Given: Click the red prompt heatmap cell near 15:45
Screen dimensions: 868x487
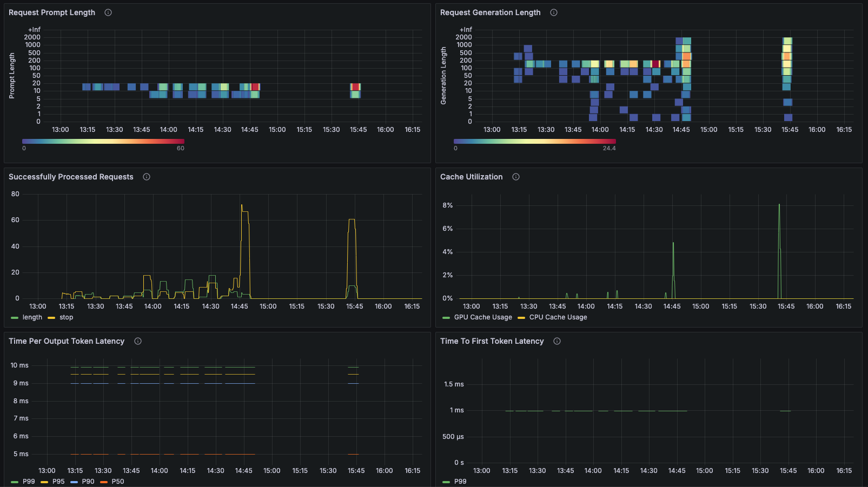Looking at the screenshot, I should coord(355,87).
